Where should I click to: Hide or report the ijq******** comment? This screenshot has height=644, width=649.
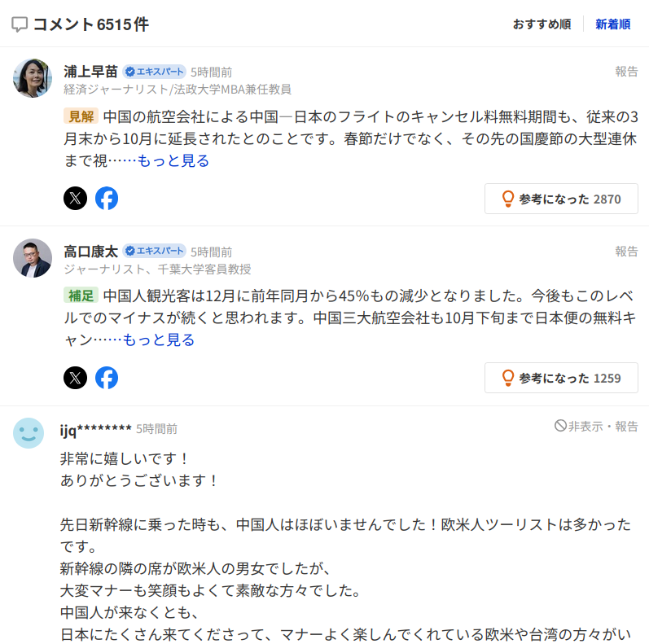tap(596, 426)
